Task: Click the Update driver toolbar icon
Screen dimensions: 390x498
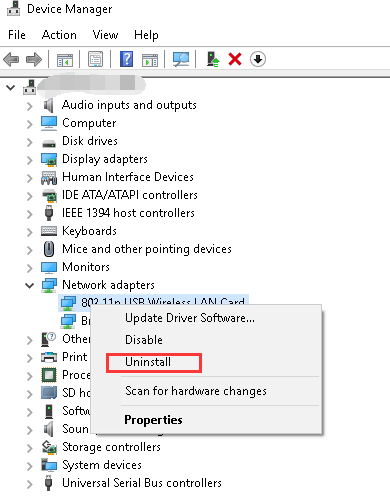Action: [213, 59]
